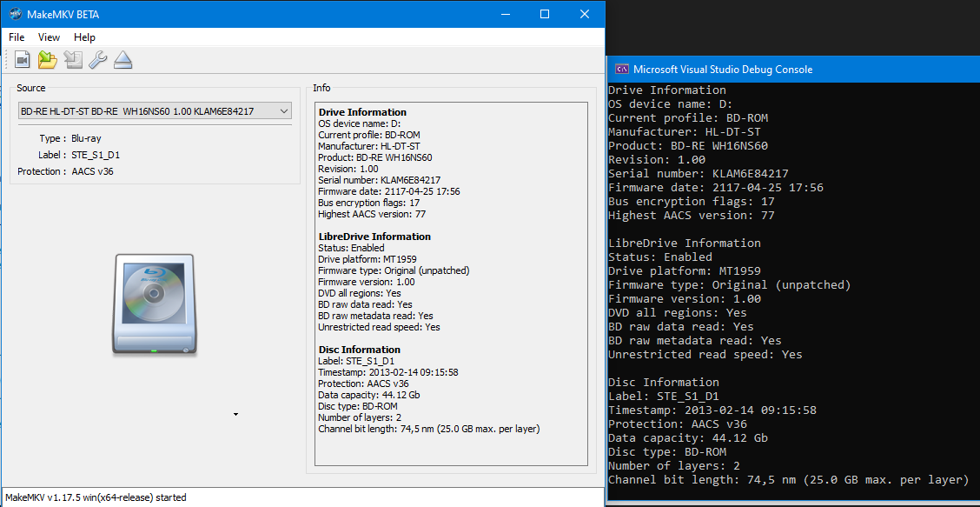Click the 'Drive Information' heading in Info panel

pyautogui.click(x=362, y=112)
